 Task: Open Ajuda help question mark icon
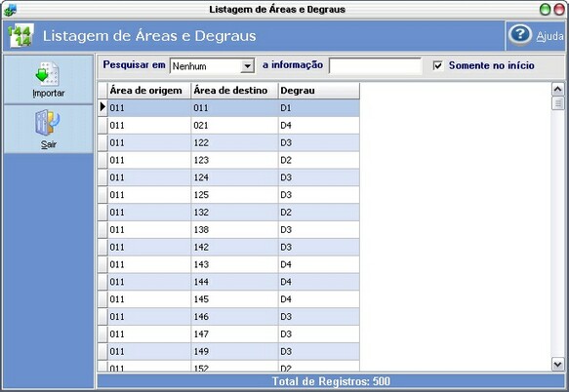[x=520, y=35]
